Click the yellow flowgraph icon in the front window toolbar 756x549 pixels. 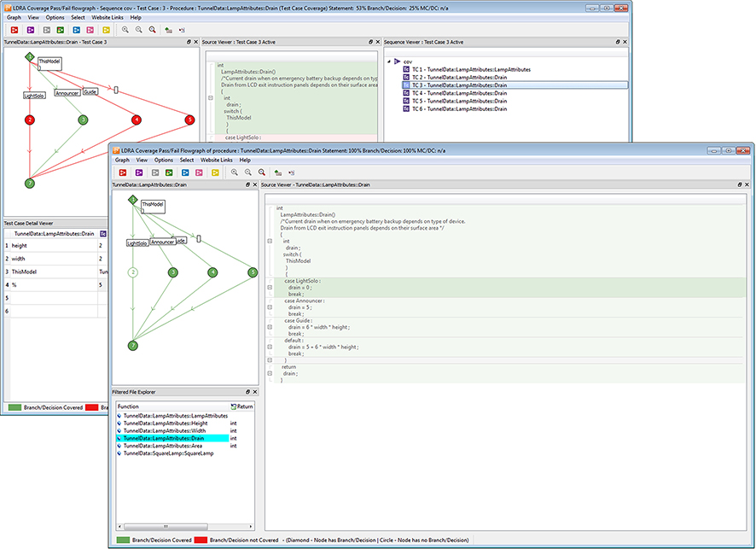[x=215, y=172]
